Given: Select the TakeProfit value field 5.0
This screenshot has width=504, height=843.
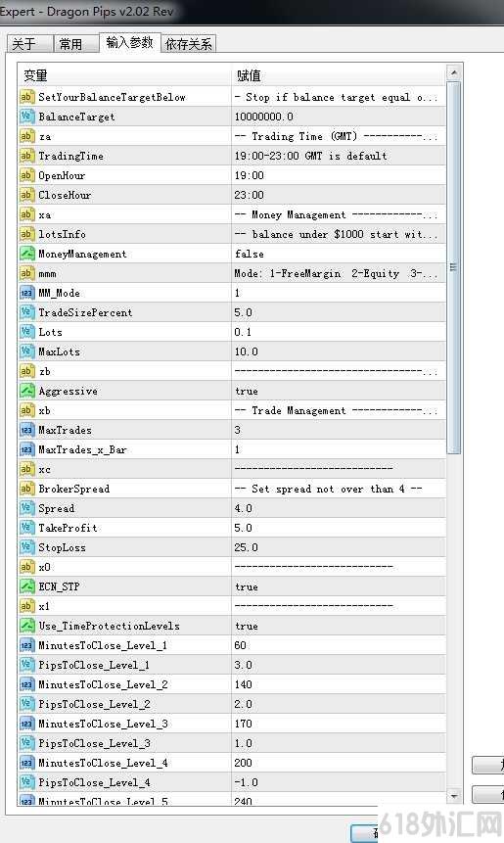Looking at the screenshot, I should click(339, 528).
